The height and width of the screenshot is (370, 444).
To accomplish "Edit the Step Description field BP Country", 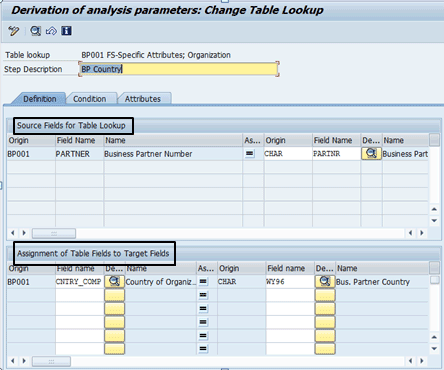I will point(179,69).
